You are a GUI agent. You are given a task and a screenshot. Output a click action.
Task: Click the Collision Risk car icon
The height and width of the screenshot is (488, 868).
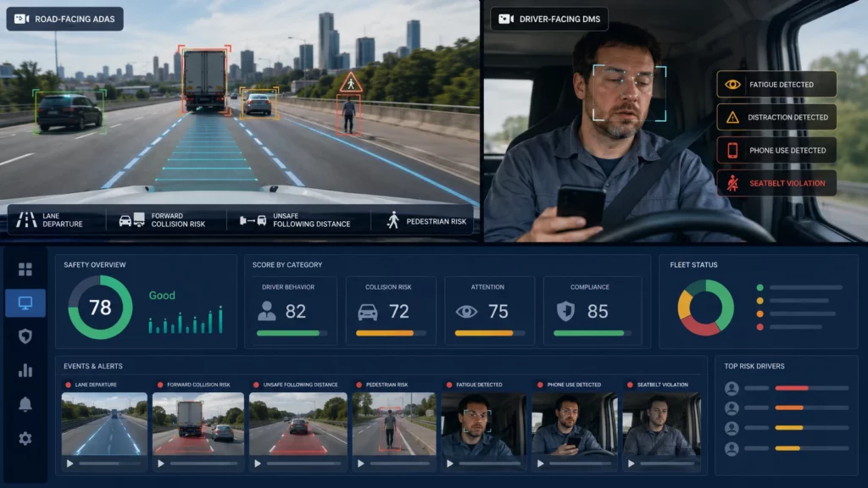click(x=367, y=312)
